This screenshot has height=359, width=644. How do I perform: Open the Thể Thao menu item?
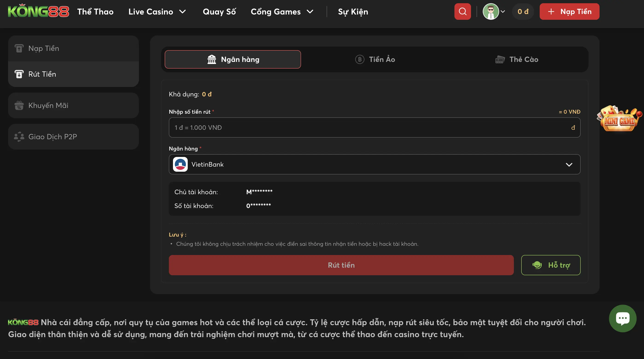click(x=95, y=12)
